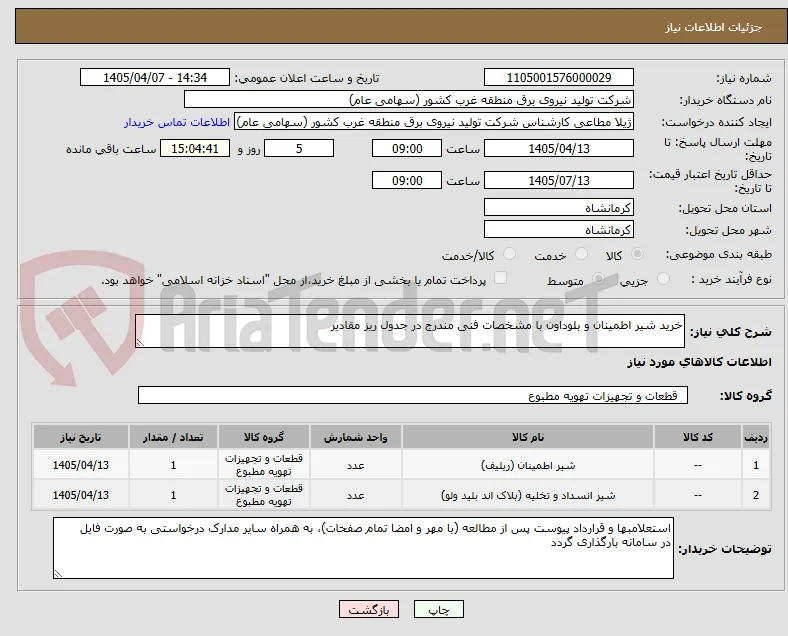
Task: Click row 1 goods group cell
Action: tap(264, 465)
